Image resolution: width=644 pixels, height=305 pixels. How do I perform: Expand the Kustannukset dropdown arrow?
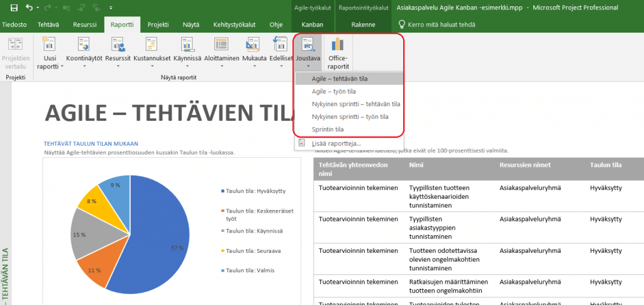point(152,66)
